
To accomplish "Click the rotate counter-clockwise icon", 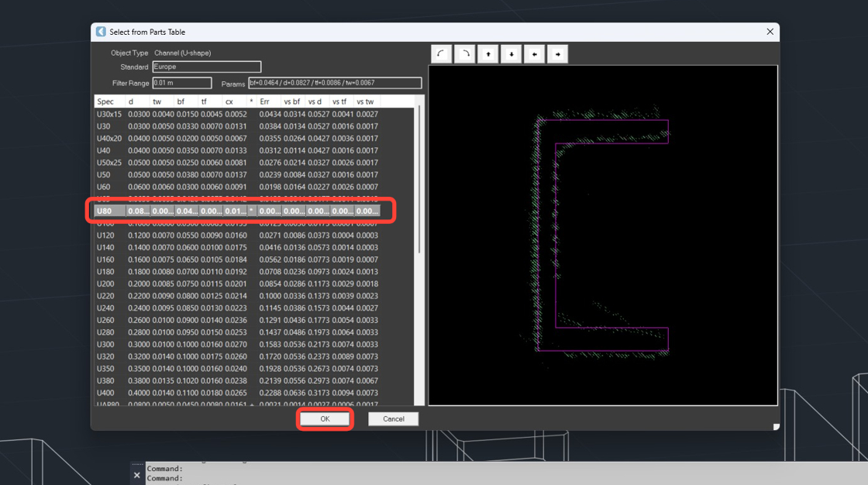I will [x=441, y=54].
